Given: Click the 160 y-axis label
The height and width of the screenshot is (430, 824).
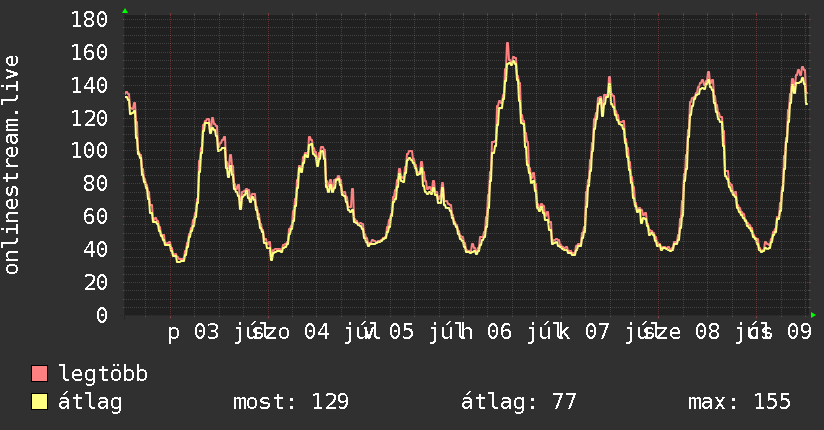Looking at the screenshot, I should [89, 52].
